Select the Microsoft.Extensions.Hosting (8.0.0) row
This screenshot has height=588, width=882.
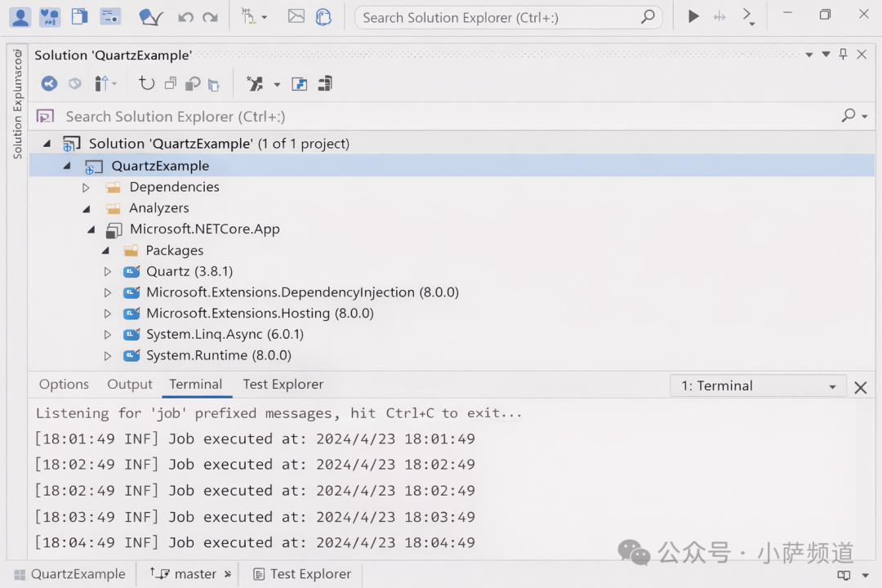(x=452, y=314)
